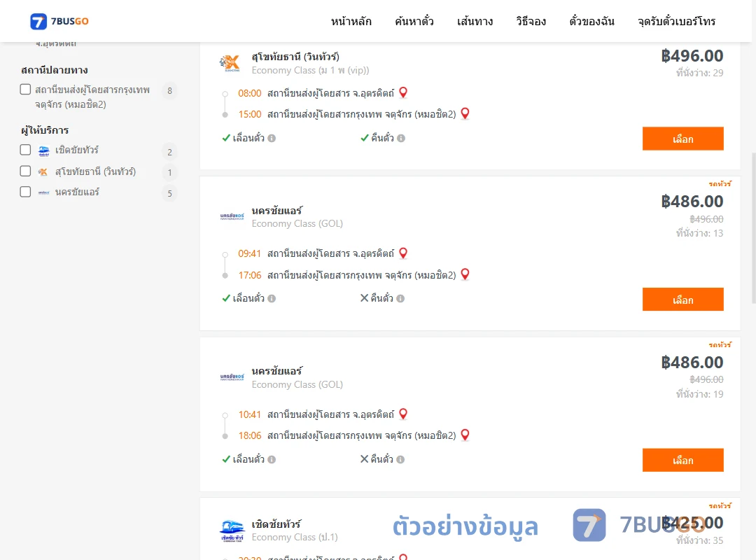The height and width of the screenshot is (560, 756).
Task: Click Economy Class (ม 1 พ (vip)) label
Action: click(310, 71)
